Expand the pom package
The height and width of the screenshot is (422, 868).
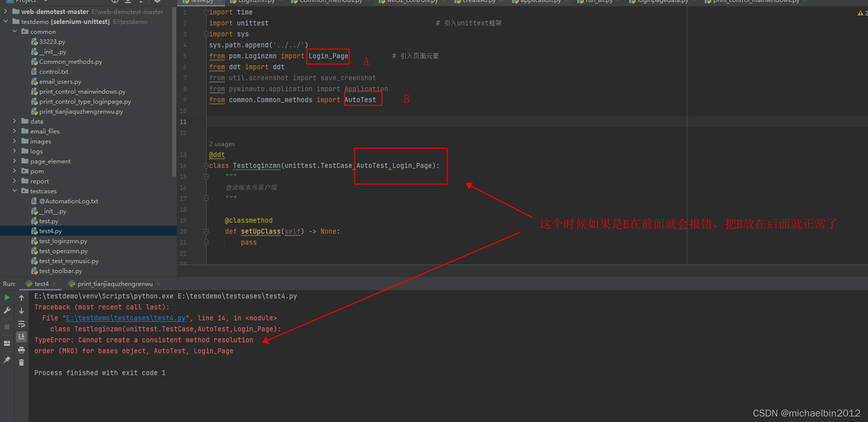click(x=15, y=171)
